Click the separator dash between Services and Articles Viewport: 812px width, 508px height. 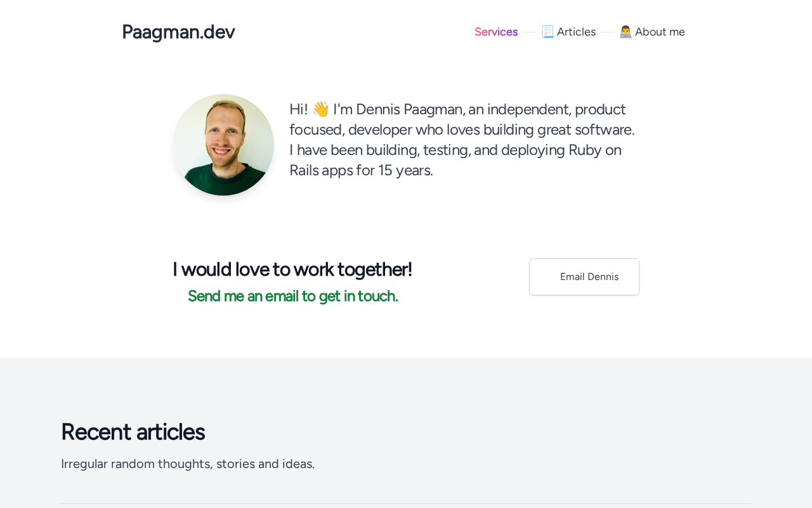(529, 32)
